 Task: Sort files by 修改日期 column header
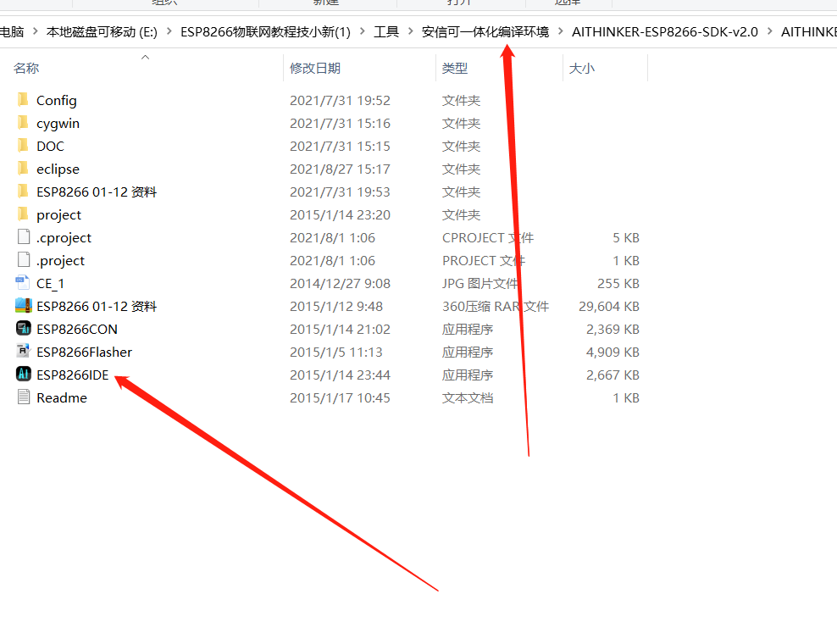[x=315, y=69]
